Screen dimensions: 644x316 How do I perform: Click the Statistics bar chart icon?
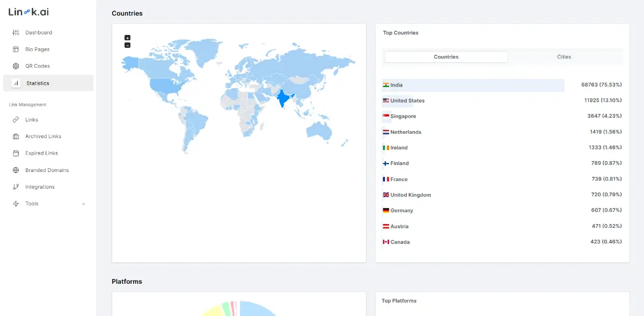pyautogui.click(x=16, y=83)
